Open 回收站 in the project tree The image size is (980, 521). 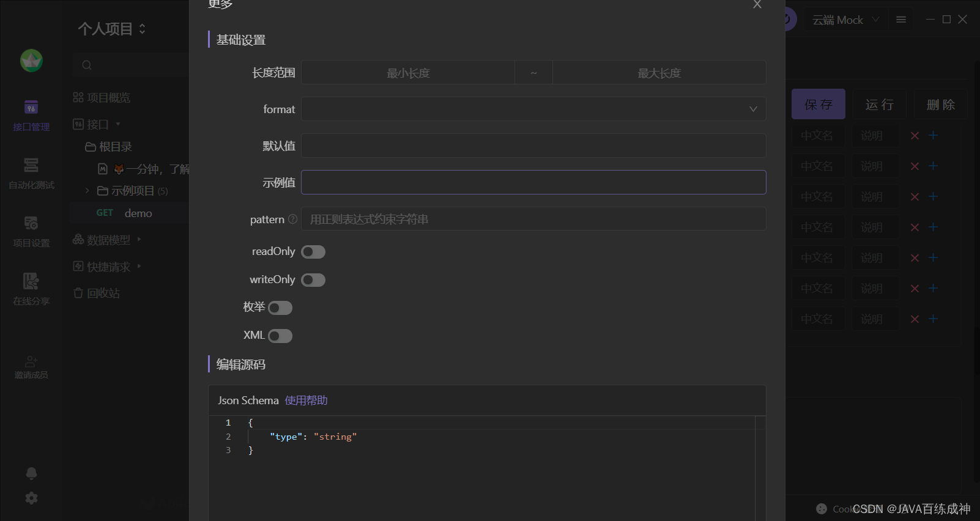pos(97,293)
